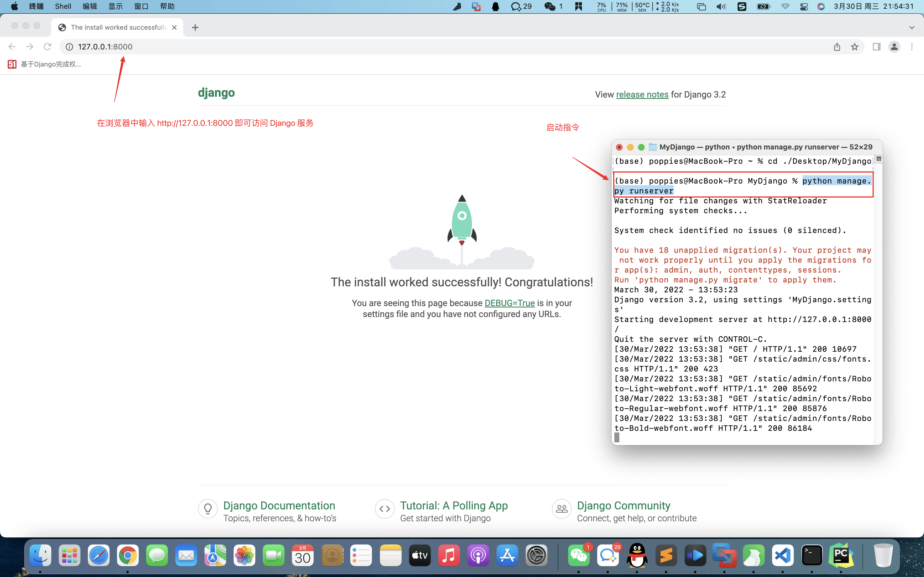Open PyCharm from the dock
The width and height of the screenshot is (924, 577).
[x=841, y=555]
